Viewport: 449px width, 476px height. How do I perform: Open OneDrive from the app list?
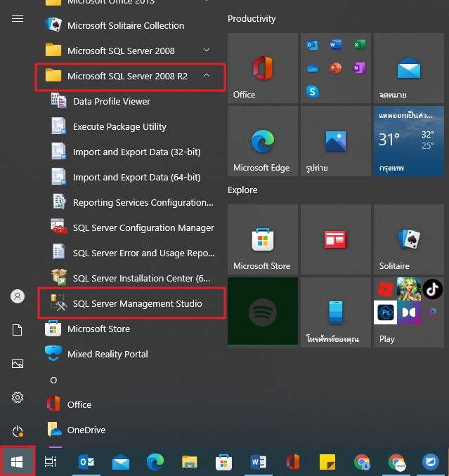point(131,430)
